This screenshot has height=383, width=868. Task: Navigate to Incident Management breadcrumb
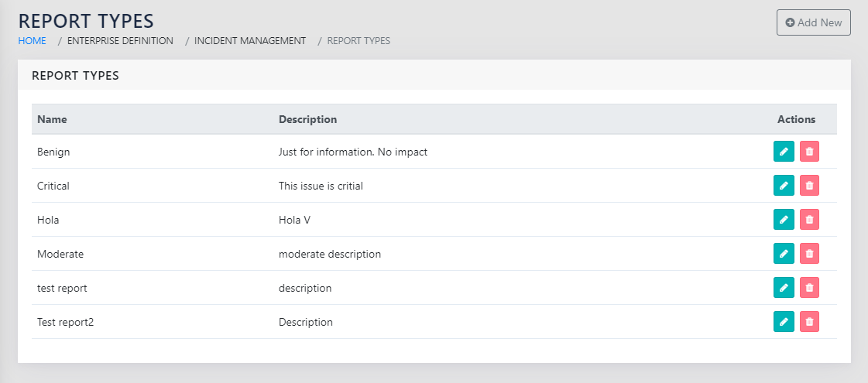click(249, 40)
